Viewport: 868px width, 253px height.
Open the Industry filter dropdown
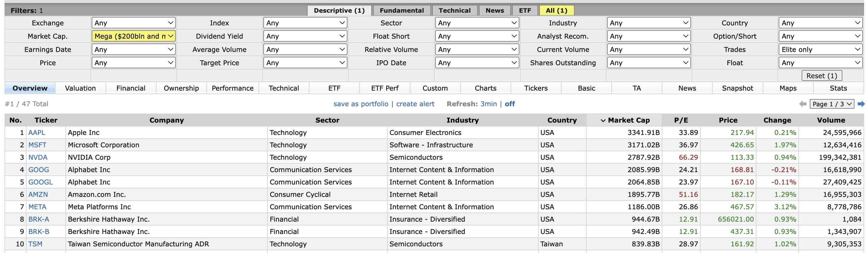pyautogui.click(x=649, y=23)
